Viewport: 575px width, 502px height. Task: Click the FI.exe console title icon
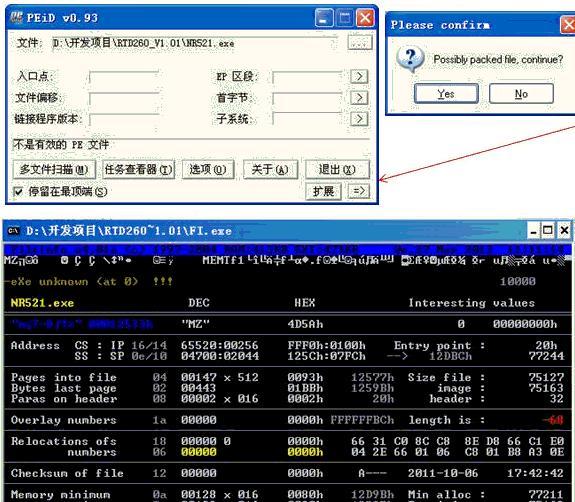[x=14, y=231]
